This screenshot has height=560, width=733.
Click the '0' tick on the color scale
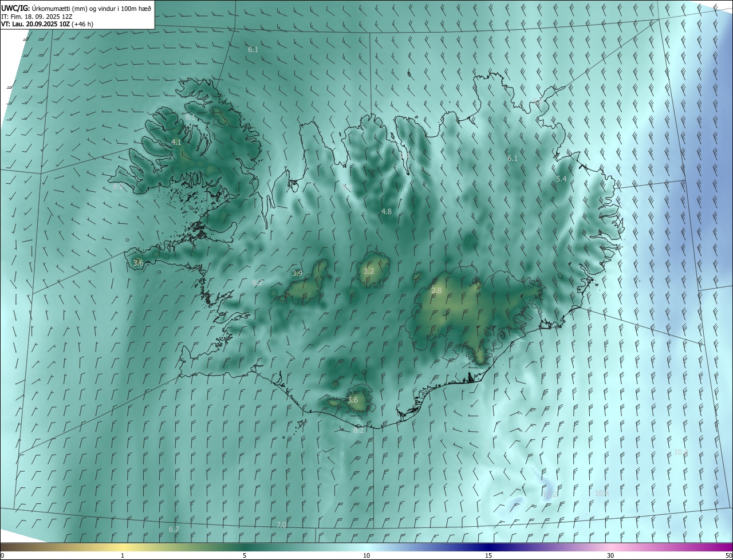[x=2, y=555]
